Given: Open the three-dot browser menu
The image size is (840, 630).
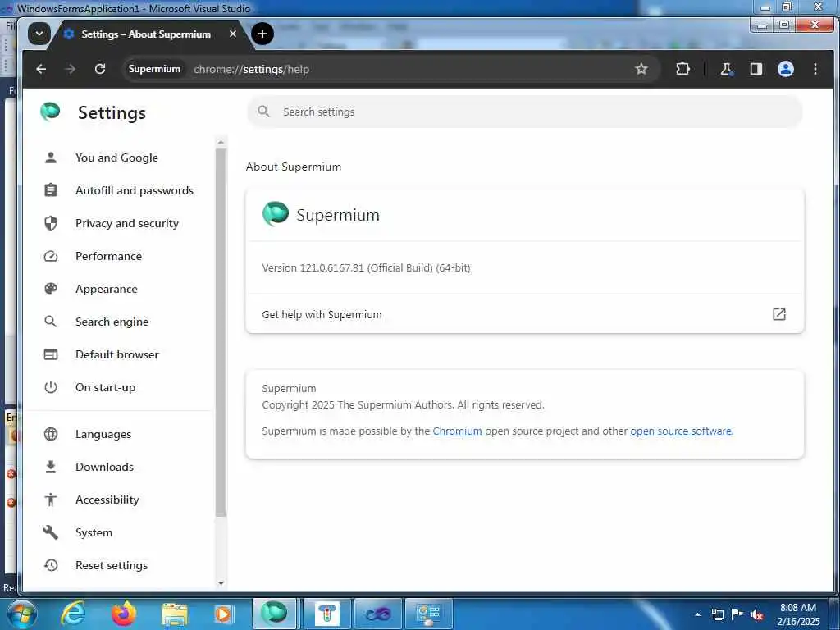Looking at the screenshot, I should (x=815, y=69).
